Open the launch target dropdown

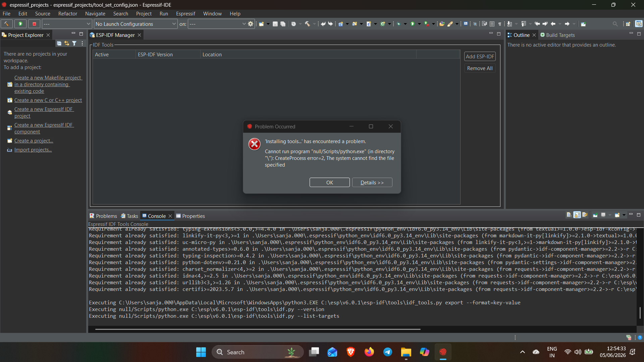coord(217,24)
